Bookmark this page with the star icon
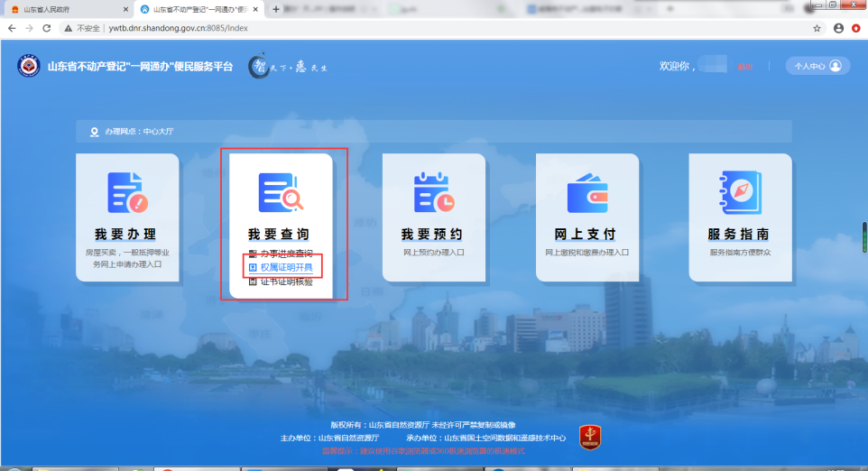 pyautogui.click(x=817, y=28)
